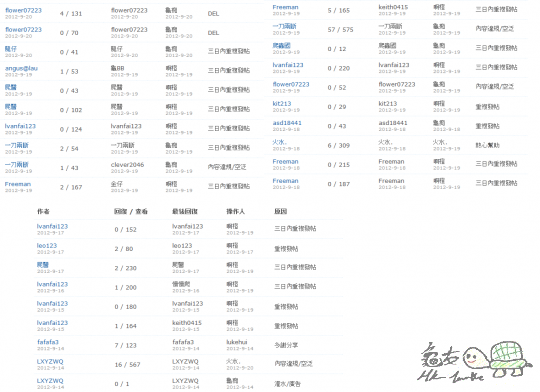Open author link in the 2 / 54 row
This screenshot has height=392, width=540.
point(17,145)
